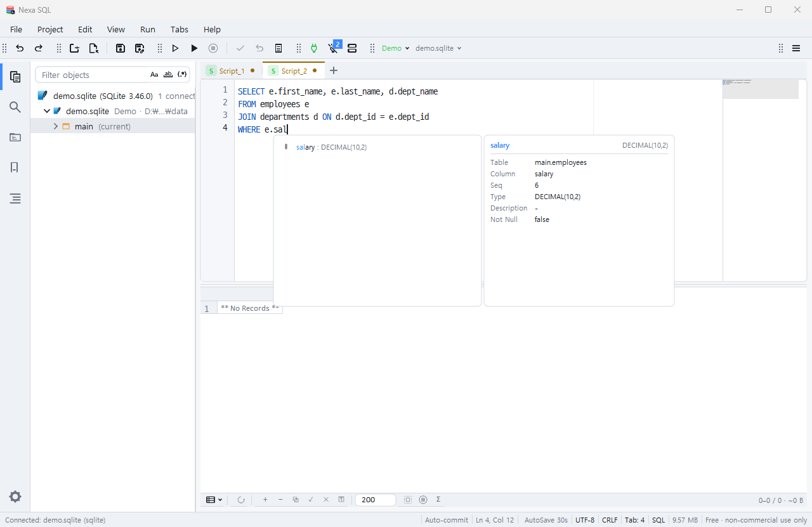
Task: Click the green plug connect icon
Action: coord(313,48)
